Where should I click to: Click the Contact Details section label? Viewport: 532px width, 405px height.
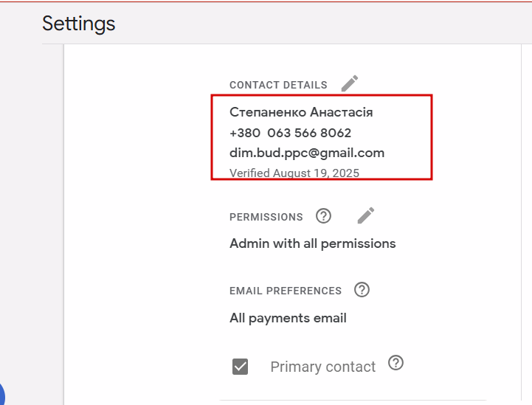(x=279, y=85)
